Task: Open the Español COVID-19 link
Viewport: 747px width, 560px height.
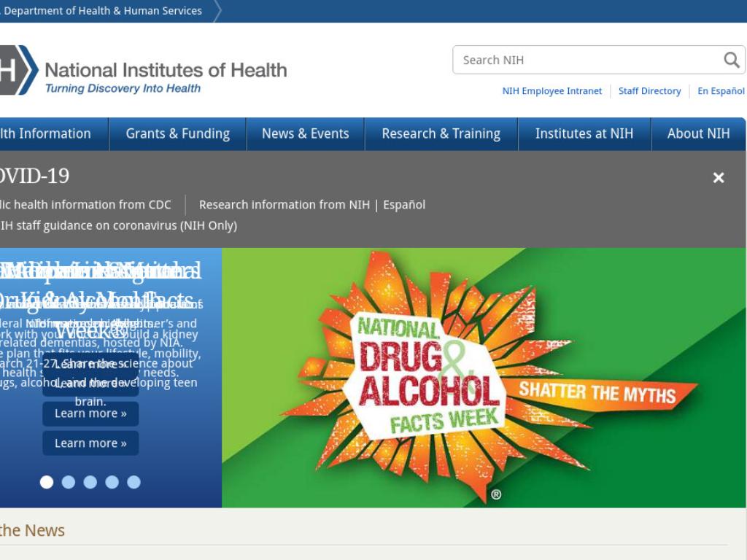Action: [404, 205]
